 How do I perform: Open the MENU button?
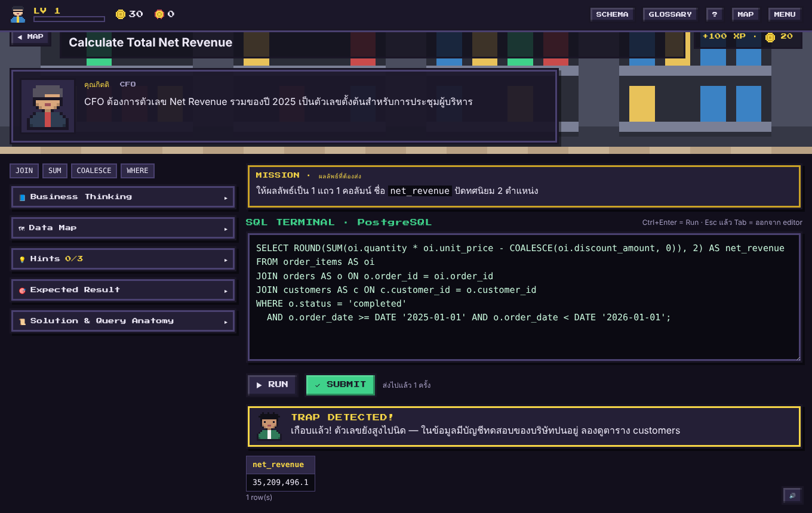pyautogui.click(x=785, y=14)
